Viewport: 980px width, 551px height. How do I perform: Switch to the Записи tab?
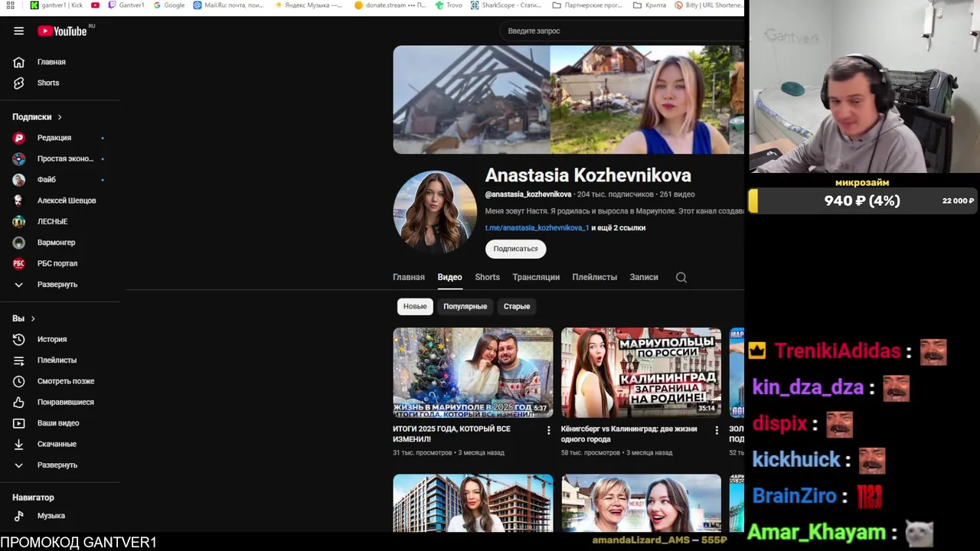coord(644,277)
